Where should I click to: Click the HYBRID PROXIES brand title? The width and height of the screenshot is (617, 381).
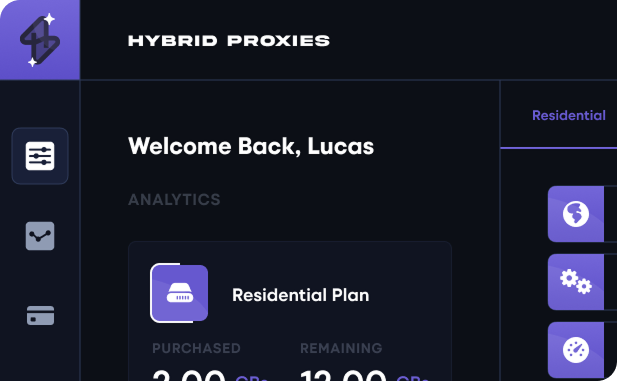click(x=229, y=41)
